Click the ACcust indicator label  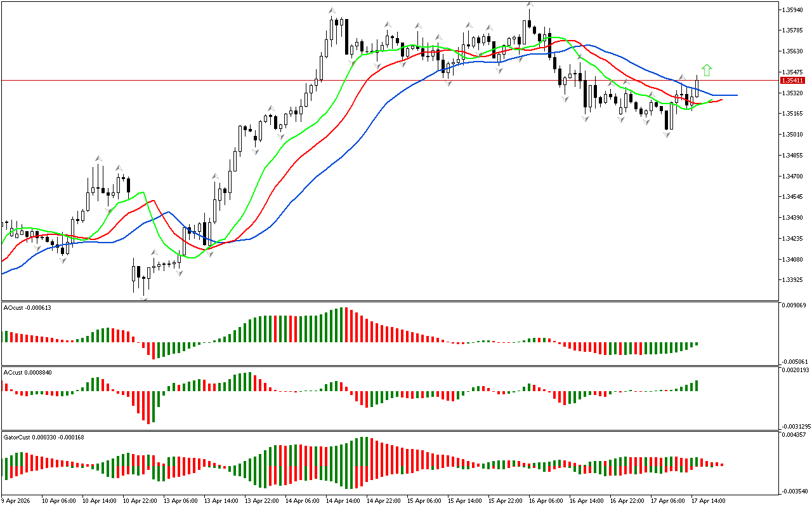[28, 372]
